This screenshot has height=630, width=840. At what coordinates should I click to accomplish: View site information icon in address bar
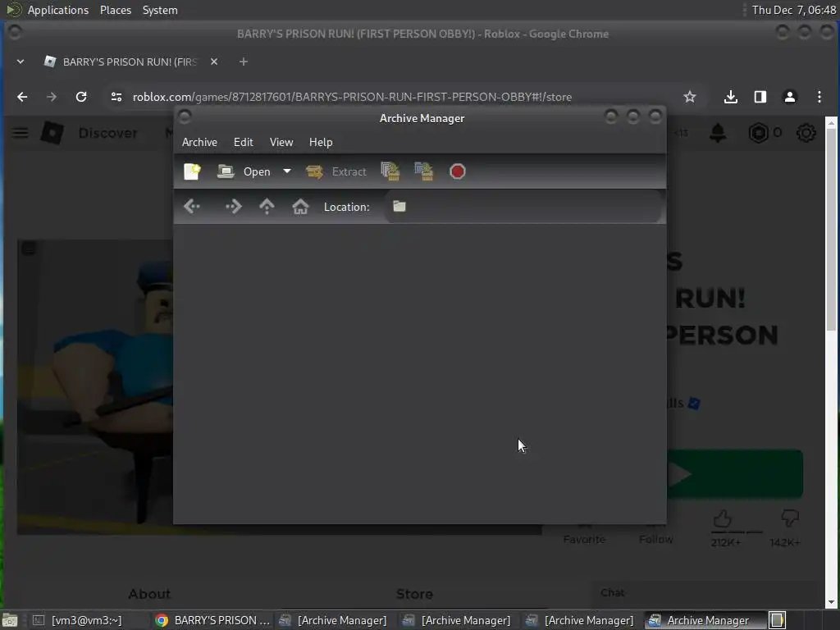116,97
